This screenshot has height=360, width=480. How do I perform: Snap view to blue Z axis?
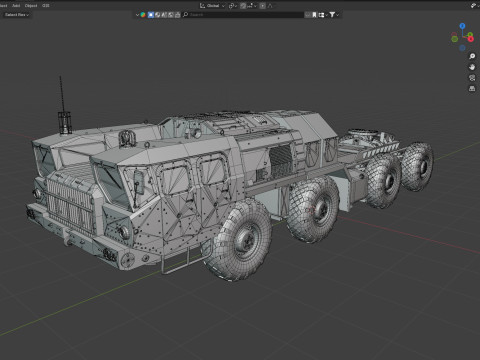click(462, 26)
